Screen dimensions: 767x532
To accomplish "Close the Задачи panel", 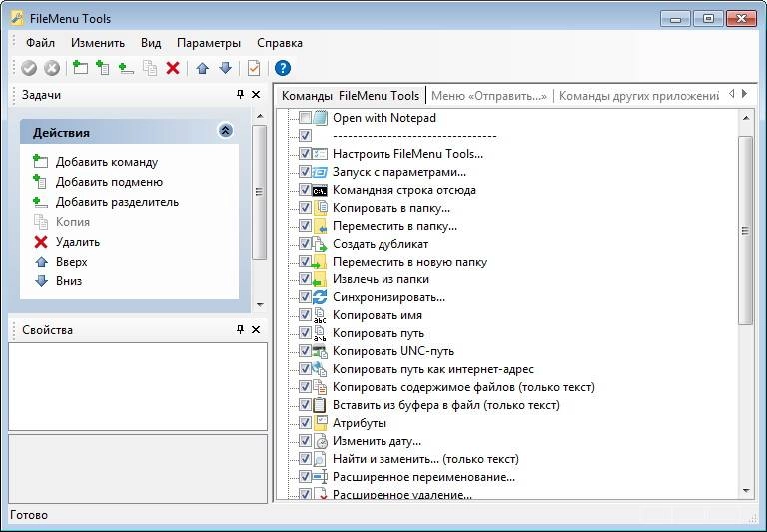I will point(256,95).
